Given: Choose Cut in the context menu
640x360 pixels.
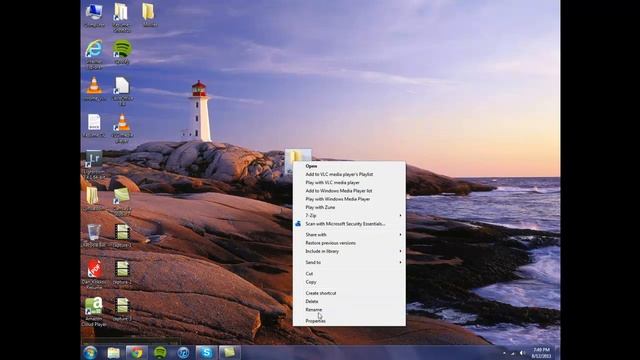Looking at the screenshot, I should click(349, 274).
